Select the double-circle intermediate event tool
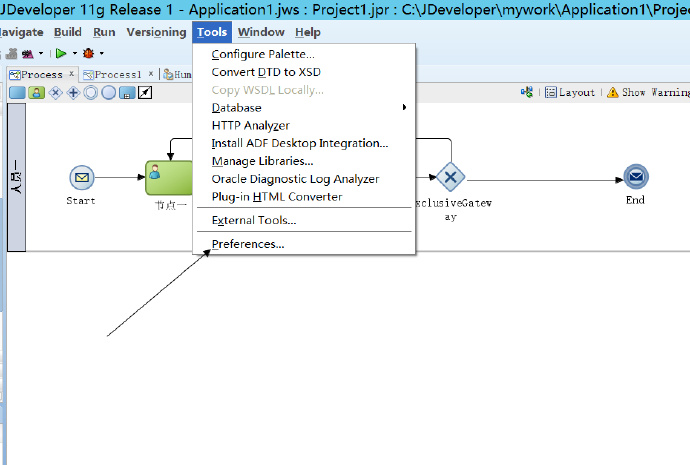The height and width of the screenshot is (465, 690). (91, 92)
